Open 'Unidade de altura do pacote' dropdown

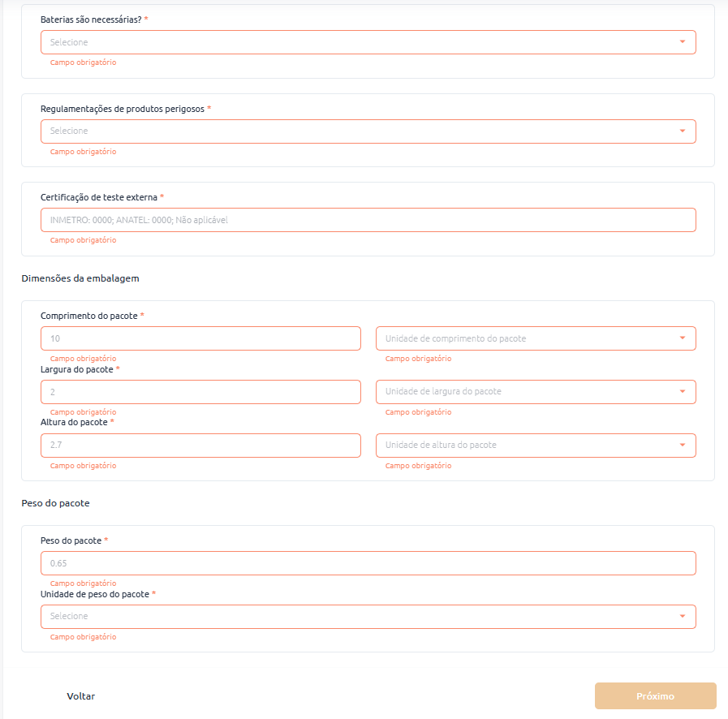tap(528, 446)
